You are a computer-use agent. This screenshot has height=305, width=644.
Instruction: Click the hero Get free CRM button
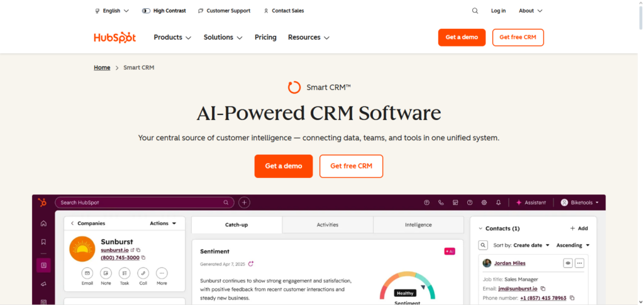(x=351, y=166)
